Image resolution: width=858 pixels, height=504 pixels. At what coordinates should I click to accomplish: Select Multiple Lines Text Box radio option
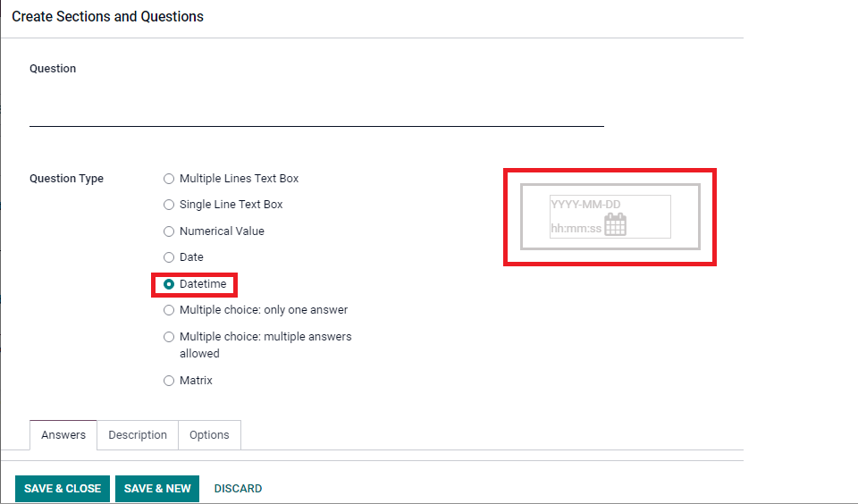point(169,179)
